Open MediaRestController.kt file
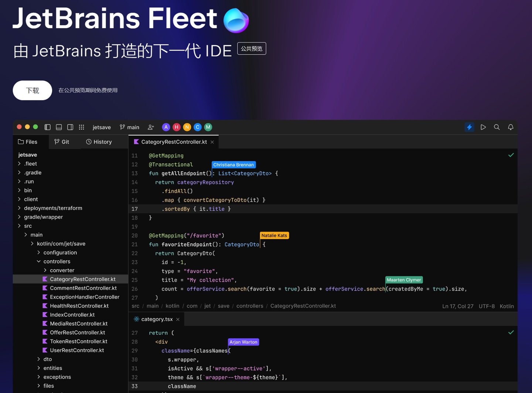The image size is (532, 393). pos(75,324)
